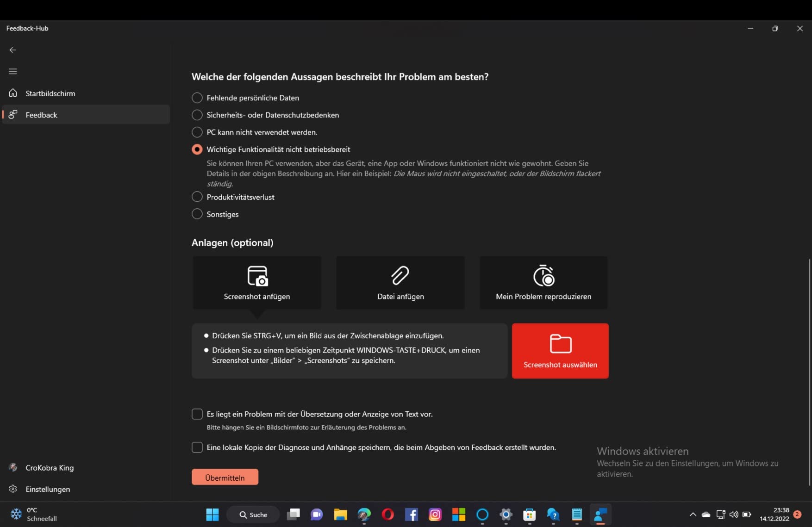
Task: Click the taskbar Suche search box
Action: coord(253,515)
